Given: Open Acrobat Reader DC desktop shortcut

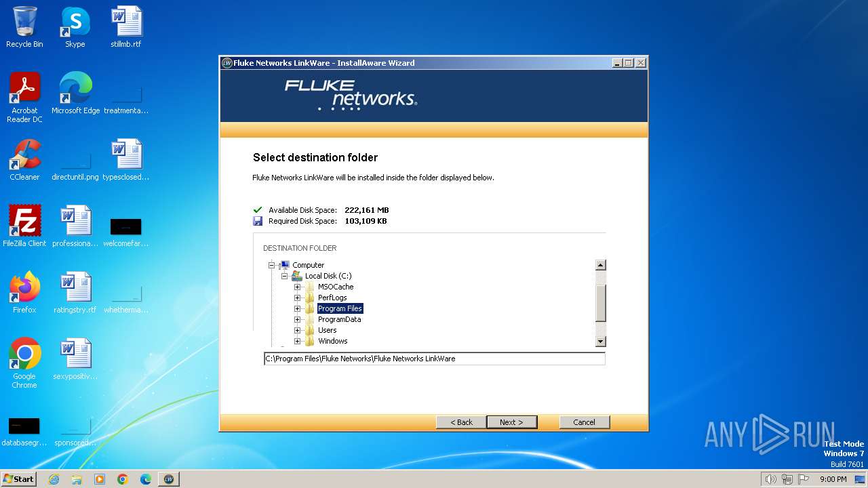Looking at the screenshot, I should point(24,98).
